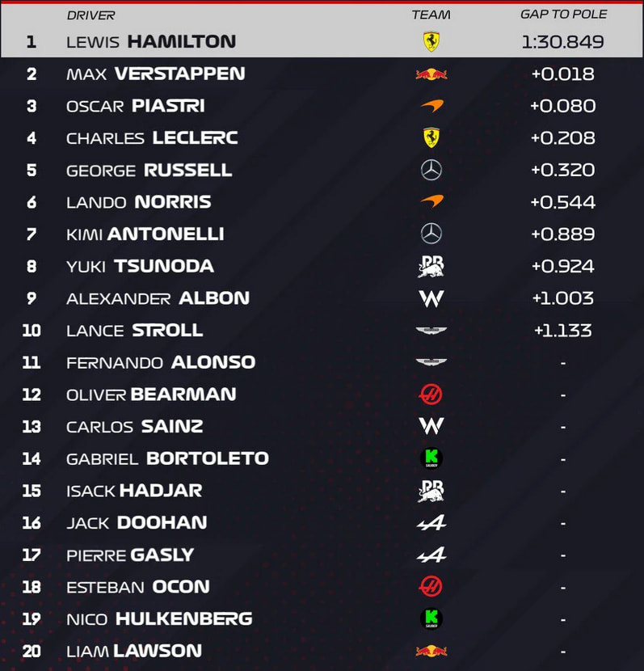Click the Ferrari logo beside Lewis Hamilton
Screen dimensions: 644x671
click(431, 41)
